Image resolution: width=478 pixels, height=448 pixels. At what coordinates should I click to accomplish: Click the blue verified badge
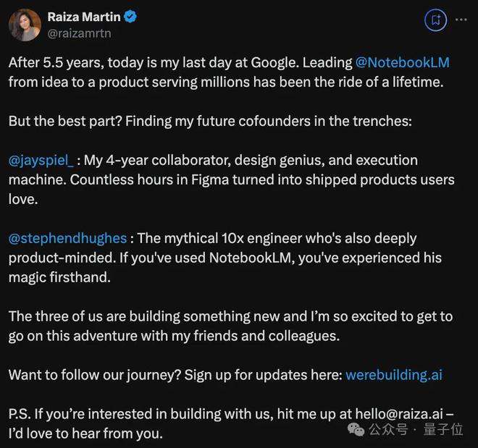(x=130, y=17)
